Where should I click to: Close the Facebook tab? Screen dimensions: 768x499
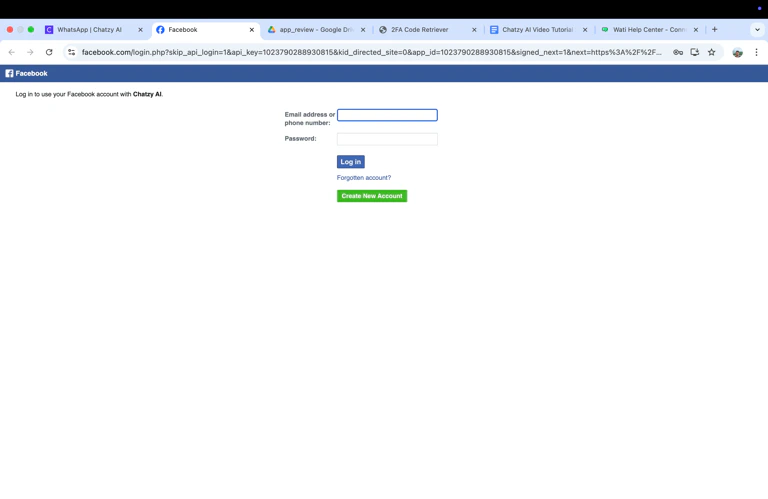[x=252, y=30]
